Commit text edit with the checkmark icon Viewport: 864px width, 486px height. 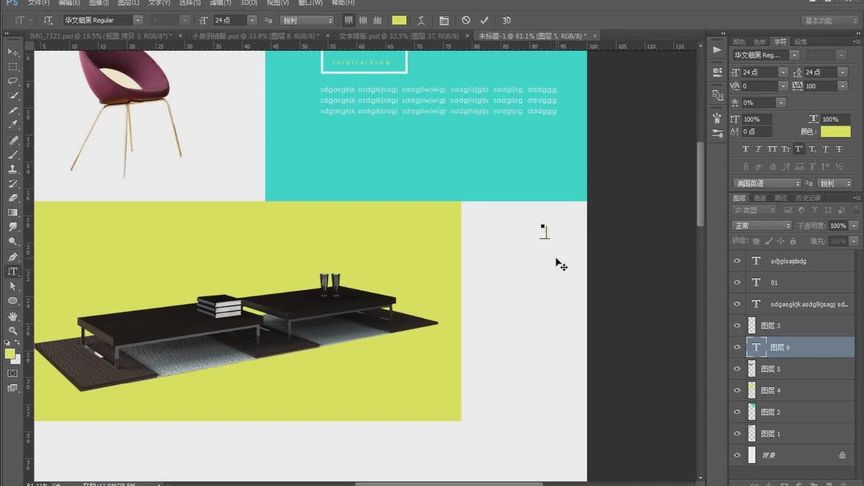(x=485, y=20)
